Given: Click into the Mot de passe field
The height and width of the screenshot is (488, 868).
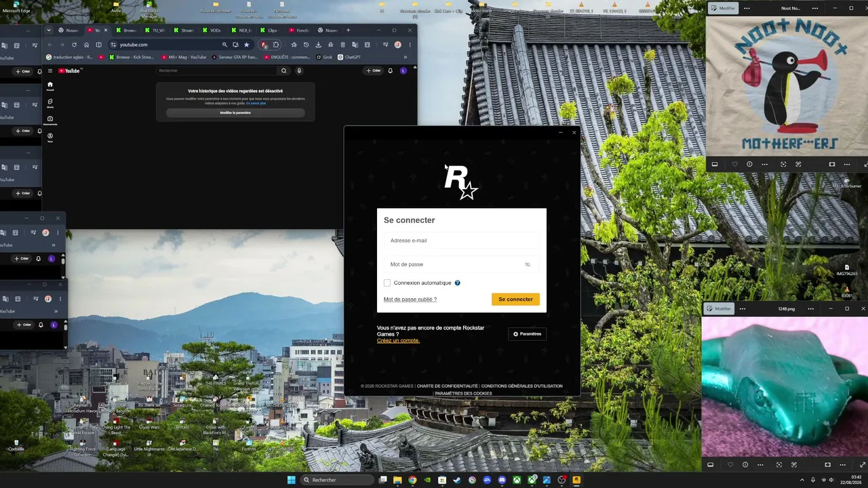Looking at the screenshot, I should point(461,264).
